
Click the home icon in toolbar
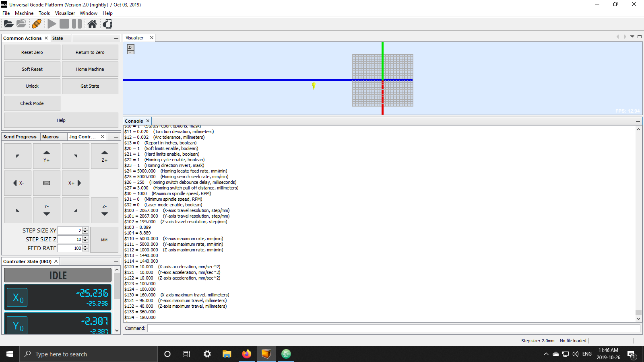[92, 24]
